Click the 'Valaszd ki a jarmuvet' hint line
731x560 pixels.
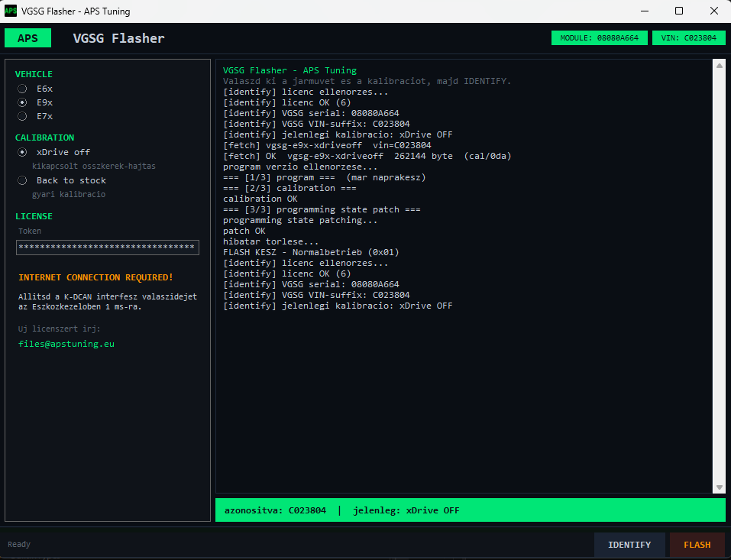point(367,81)
